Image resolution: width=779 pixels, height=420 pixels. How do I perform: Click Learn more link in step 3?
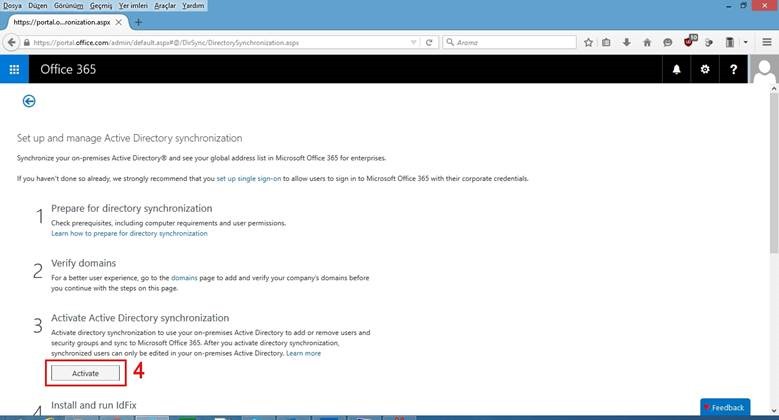(304, 353)
